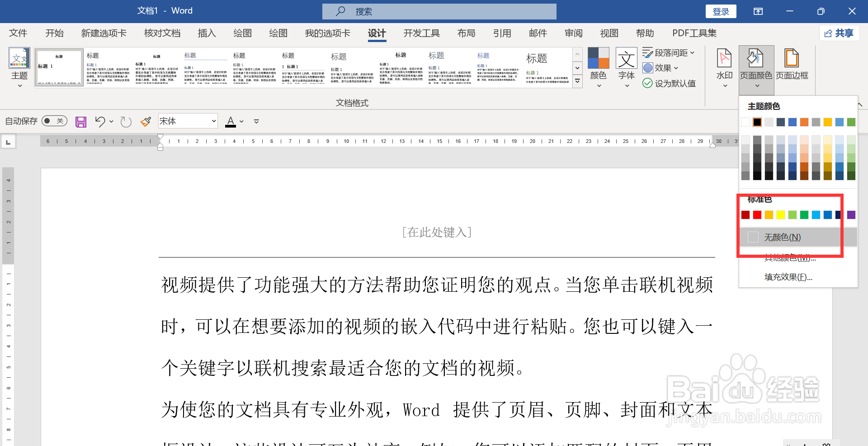
Task: Apply the font color A button
Action: pyautogui.click(x=231, y=121)
